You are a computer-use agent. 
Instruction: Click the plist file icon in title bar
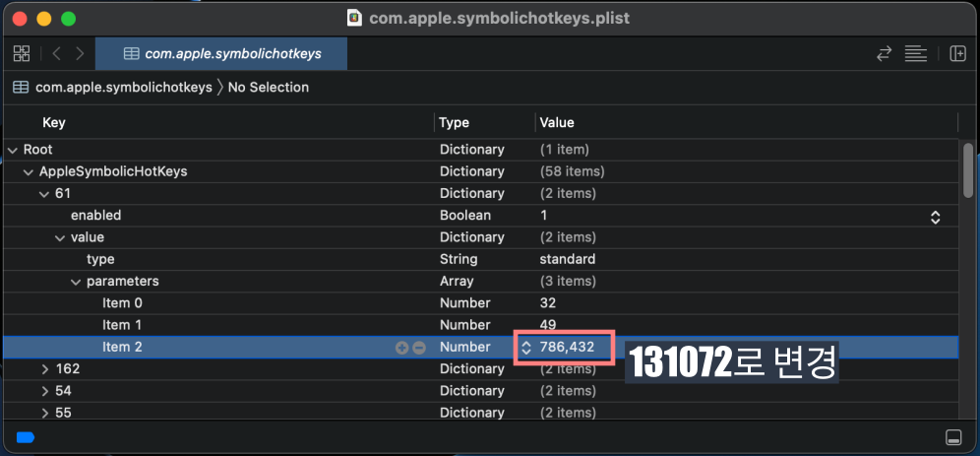point(354,18)
